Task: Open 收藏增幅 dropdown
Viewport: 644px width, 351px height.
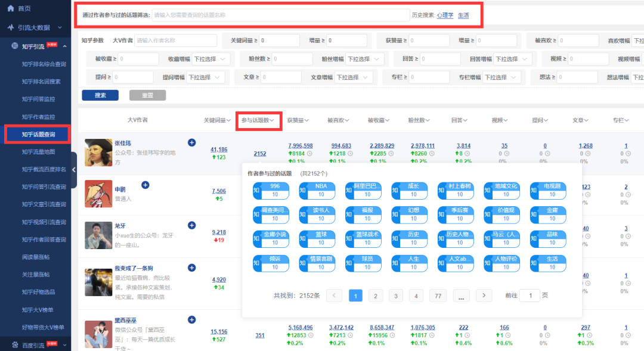Action: click(210, 59)
